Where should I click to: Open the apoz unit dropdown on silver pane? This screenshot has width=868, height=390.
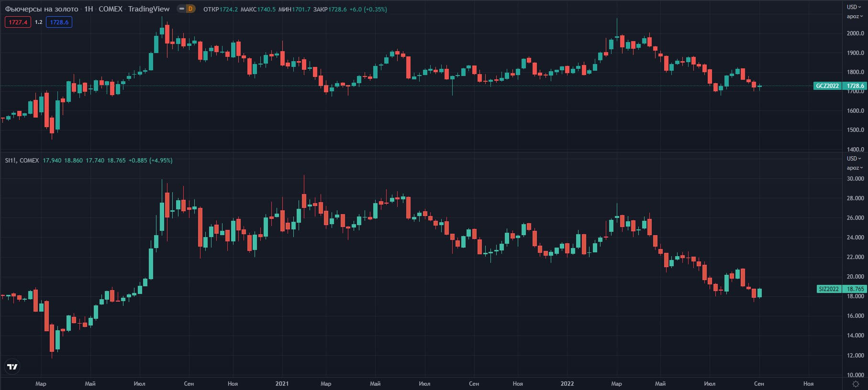tap(855, 168)
